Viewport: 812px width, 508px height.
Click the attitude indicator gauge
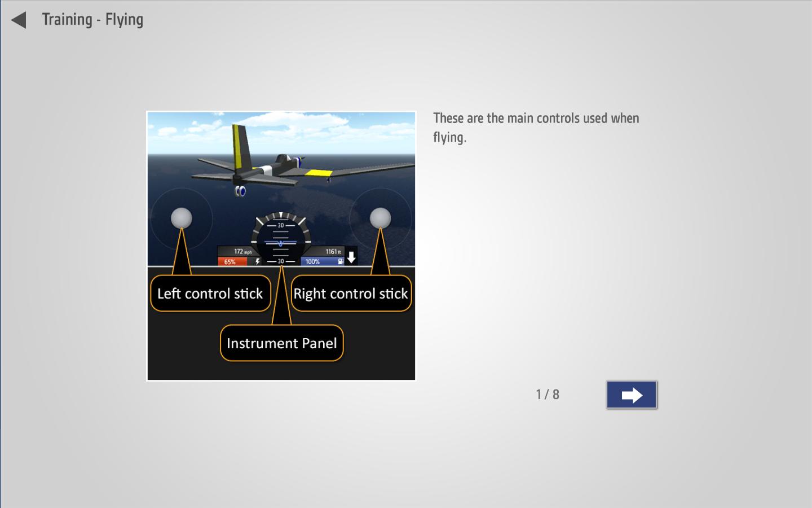coord(280,237)
